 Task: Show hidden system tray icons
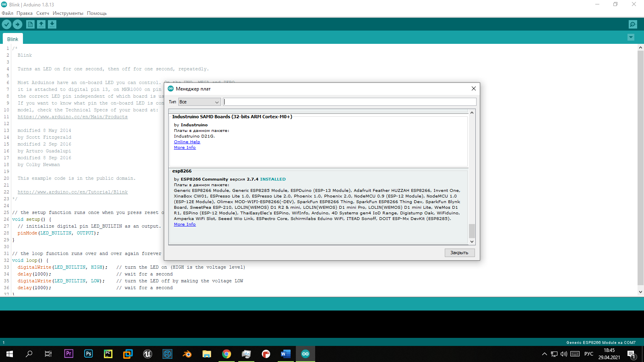pyautogui.click(x=545, y=354)
